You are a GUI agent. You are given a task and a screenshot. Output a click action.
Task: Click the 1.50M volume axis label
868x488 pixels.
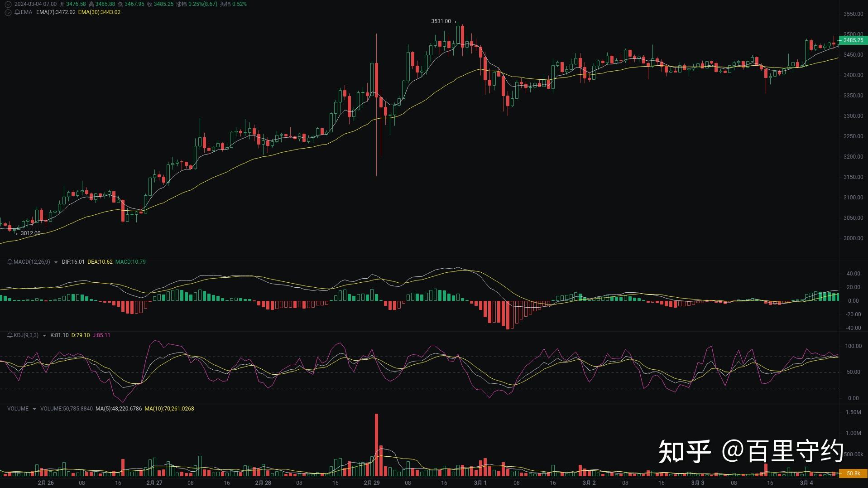[x=854, y=412]
